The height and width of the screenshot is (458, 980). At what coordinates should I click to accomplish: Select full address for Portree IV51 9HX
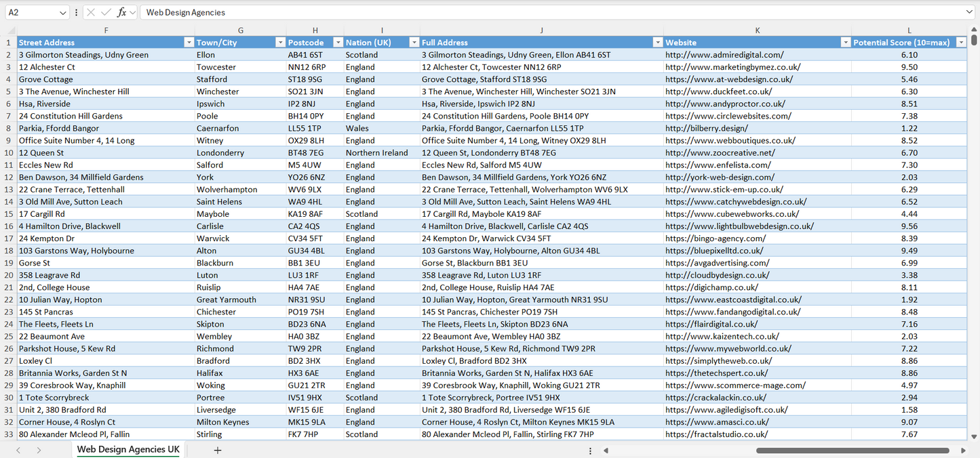tap(542, 398)
